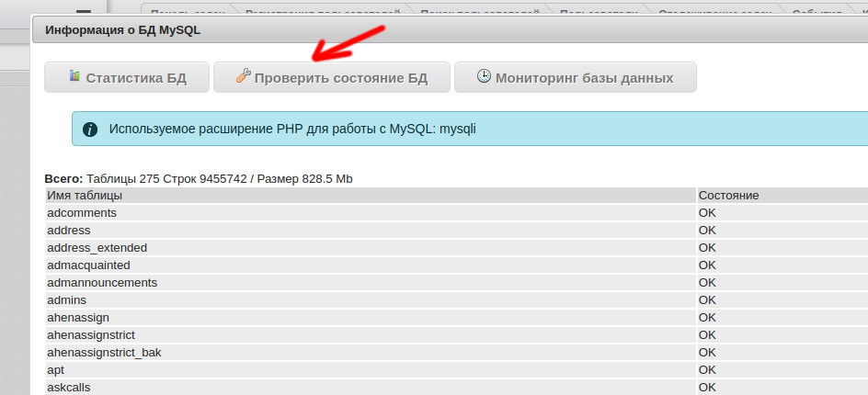Image resolution: width=868 pixels, height=395 pixels.
Task: Select the ahenassignstrict table name
Action: pos(91,335)
